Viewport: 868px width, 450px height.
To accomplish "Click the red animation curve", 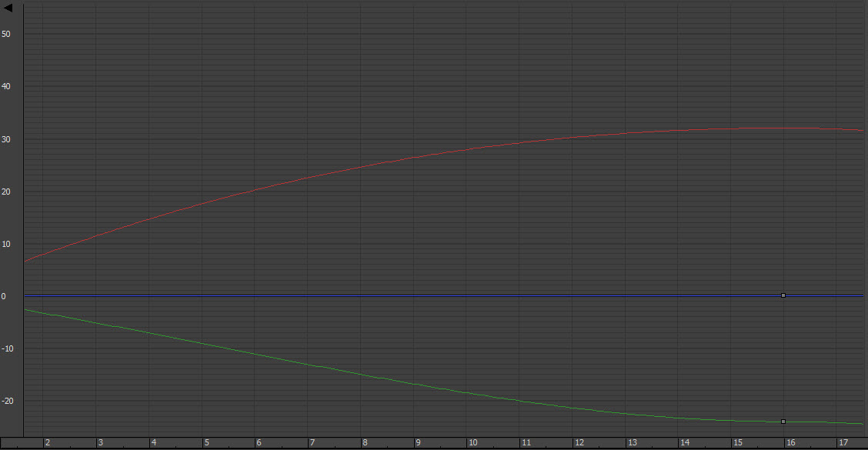I will [x=443, y=153].
